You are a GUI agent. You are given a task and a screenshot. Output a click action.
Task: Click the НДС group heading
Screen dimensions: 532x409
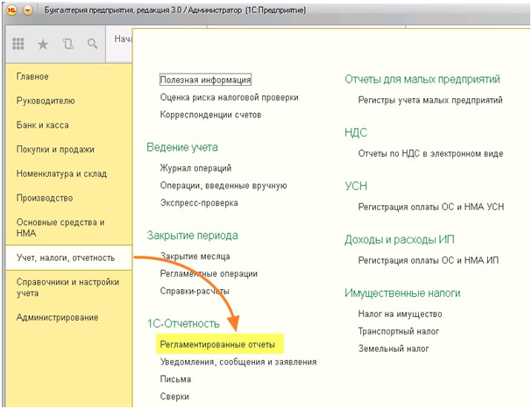pyautogui.click(x=356, y=132)
